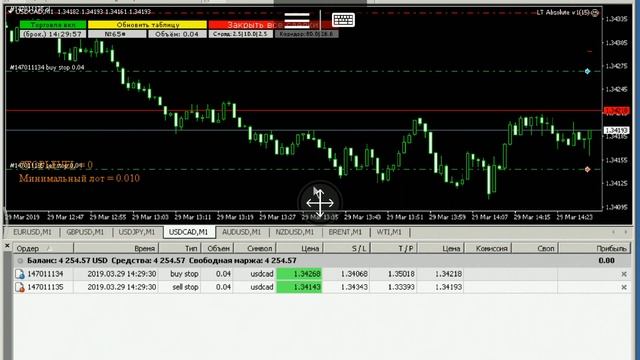
Task: Click the buy stop type cell
Action: coord(184,274)
